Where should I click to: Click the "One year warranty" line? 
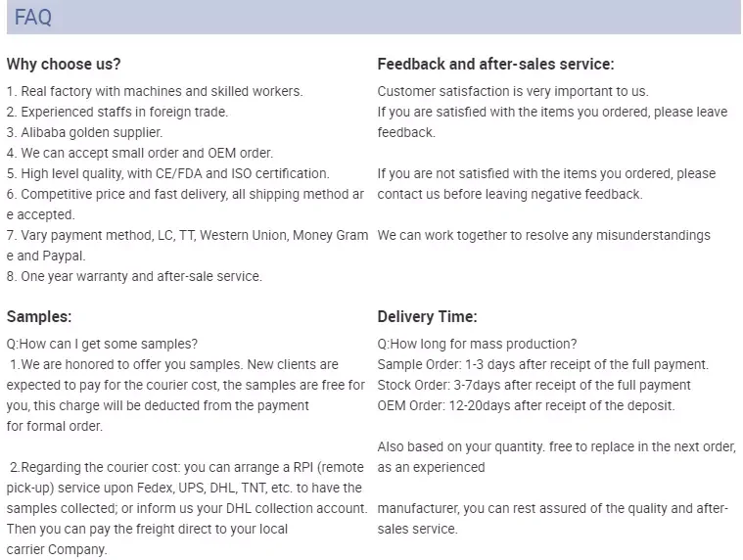coord(135,276)
